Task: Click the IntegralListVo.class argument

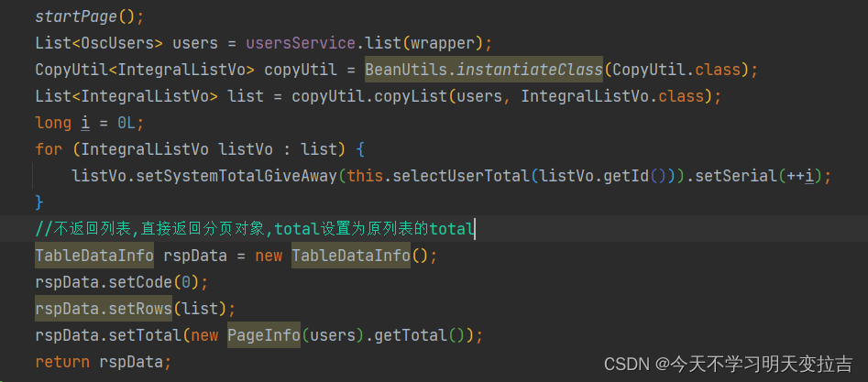Action: [613, 96]
